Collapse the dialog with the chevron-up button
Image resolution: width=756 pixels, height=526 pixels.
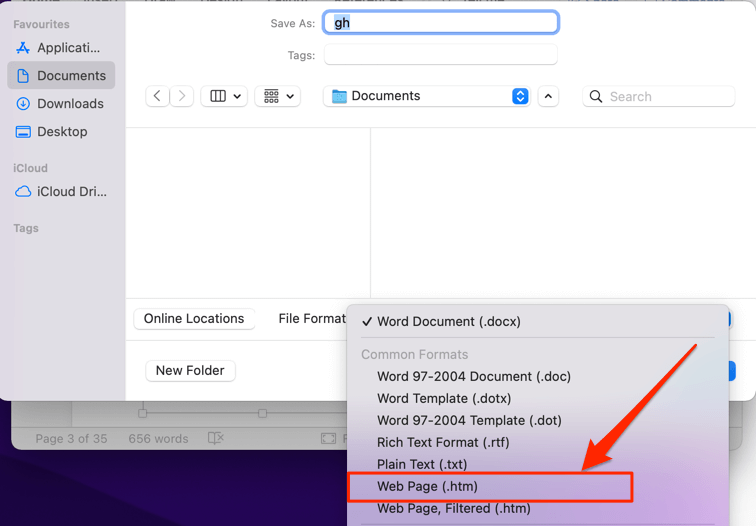[548, 96]
